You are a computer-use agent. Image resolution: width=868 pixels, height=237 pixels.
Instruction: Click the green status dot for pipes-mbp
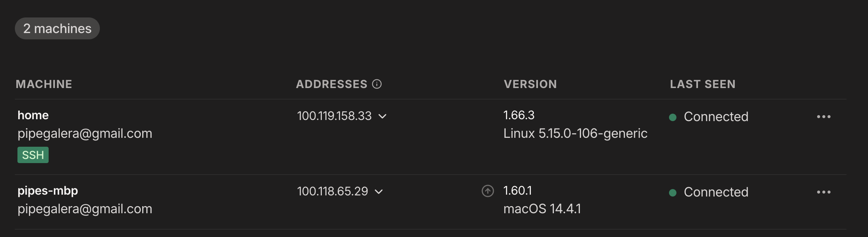(x=672, y=193)
